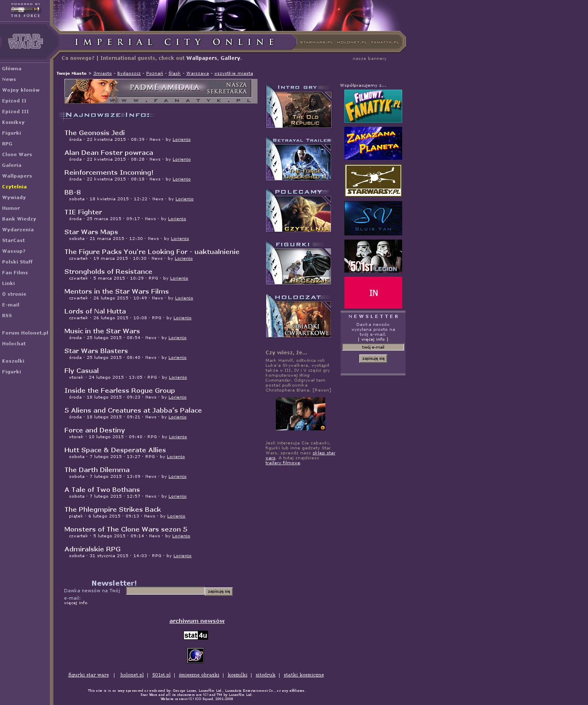Open Bank Wiedzy from sidebar menu
This screenshot has width=588, height=705.
[19, 219]
